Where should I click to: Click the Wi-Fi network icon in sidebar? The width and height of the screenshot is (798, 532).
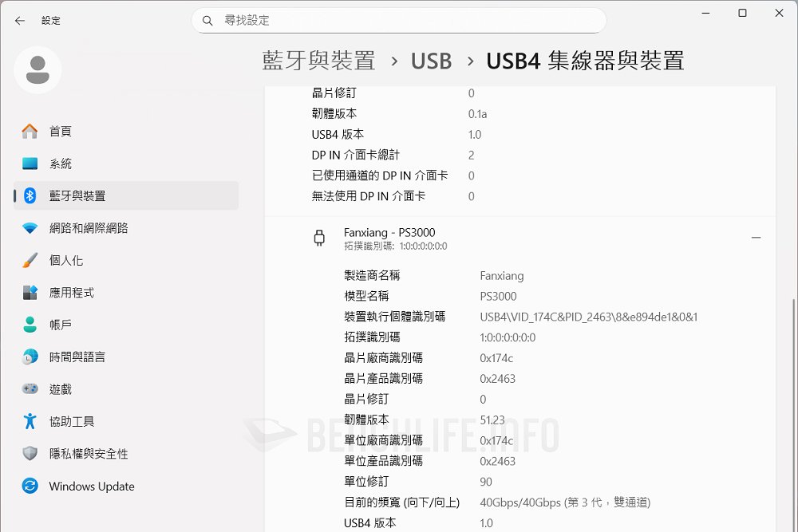click(x=30, y=228)
